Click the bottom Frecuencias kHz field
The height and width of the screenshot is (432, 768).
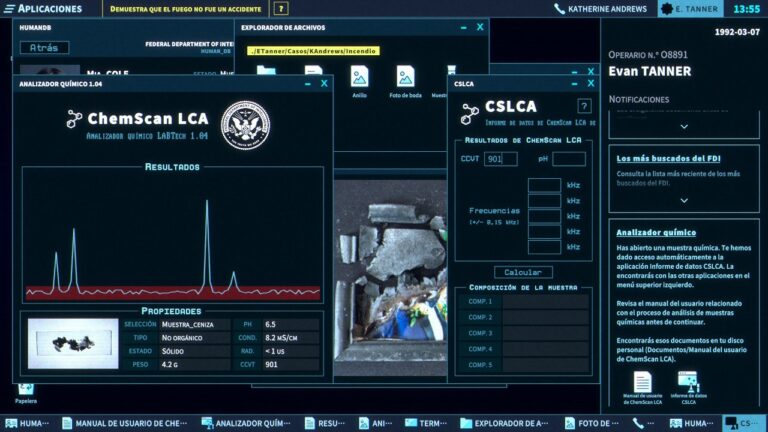click(544, 247)
